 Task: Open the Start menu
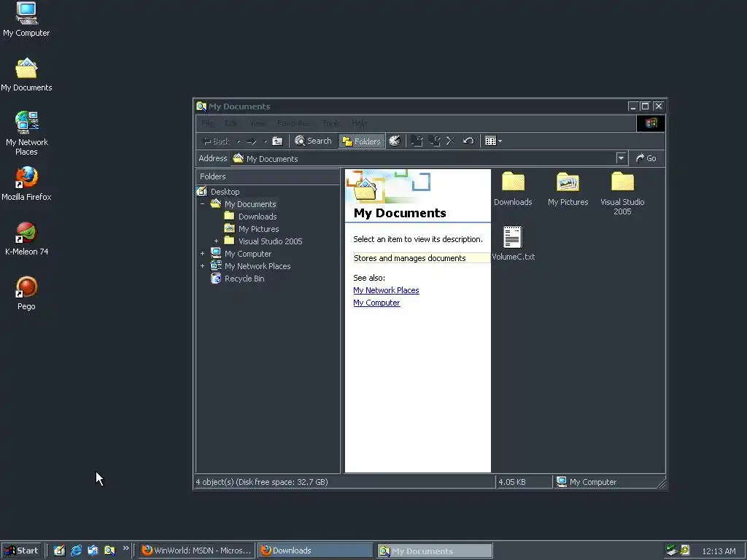[x=21, y=551]
